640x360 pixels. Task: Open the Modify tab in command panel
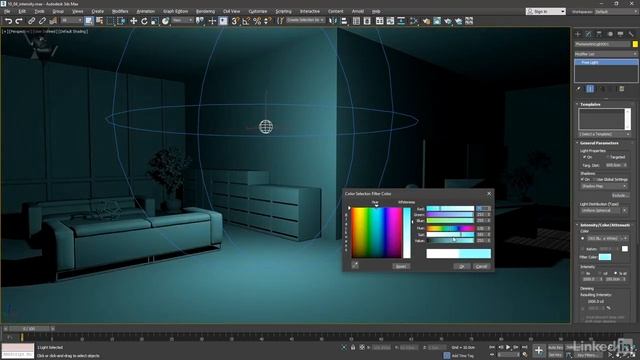589,34
